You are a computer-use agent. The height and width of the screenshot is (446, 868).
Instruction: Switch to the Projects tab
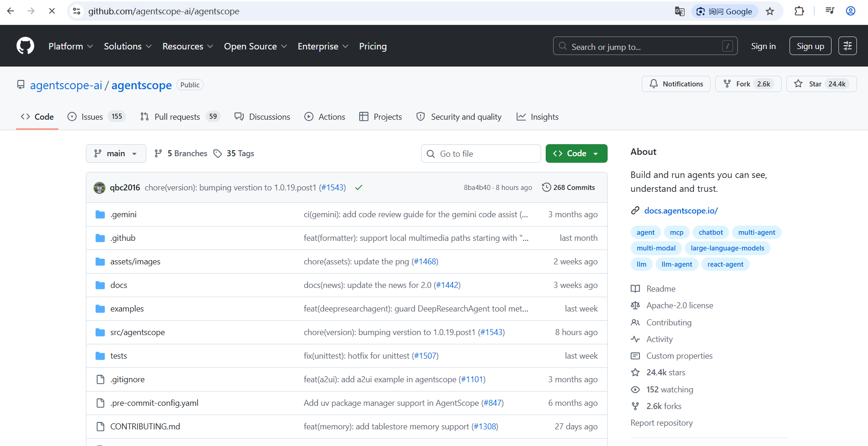click(x=380, y=117)
